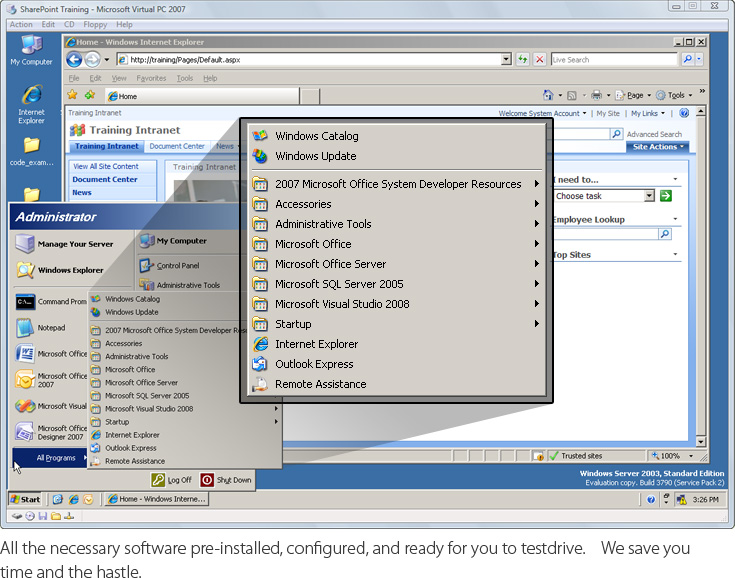This screenshot has height=578, width=735.
Task: Click IE Home toolbar icon
Action: pos(548,95)
